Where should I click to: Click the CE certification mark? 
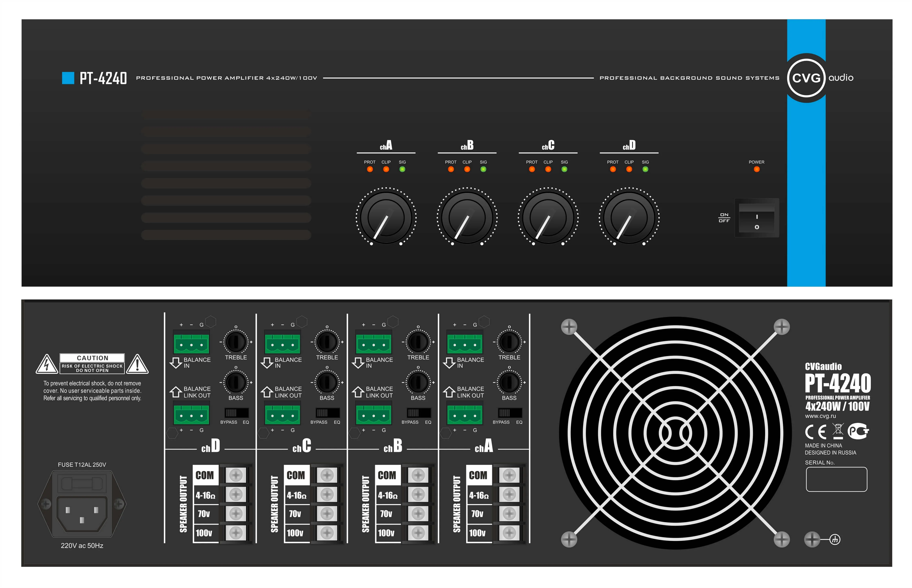pyautogui.click(x=816, y=432)
